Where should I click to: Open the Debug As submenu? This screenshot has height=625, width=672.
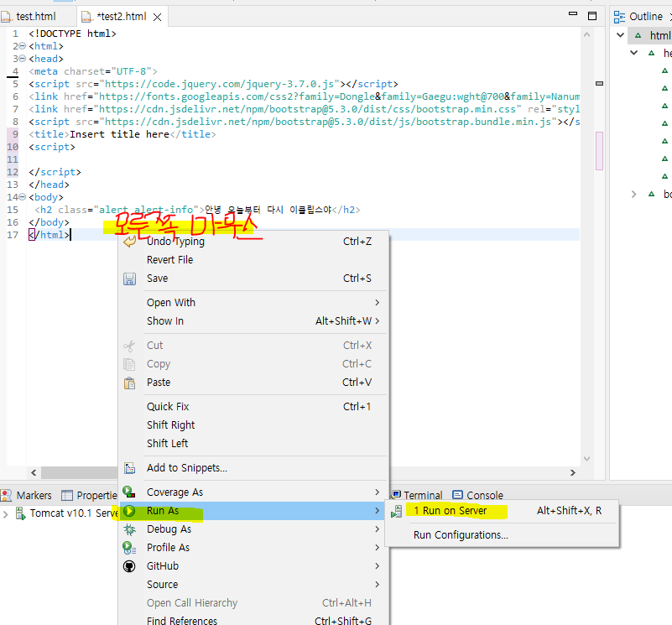click(x=253, y=529)
